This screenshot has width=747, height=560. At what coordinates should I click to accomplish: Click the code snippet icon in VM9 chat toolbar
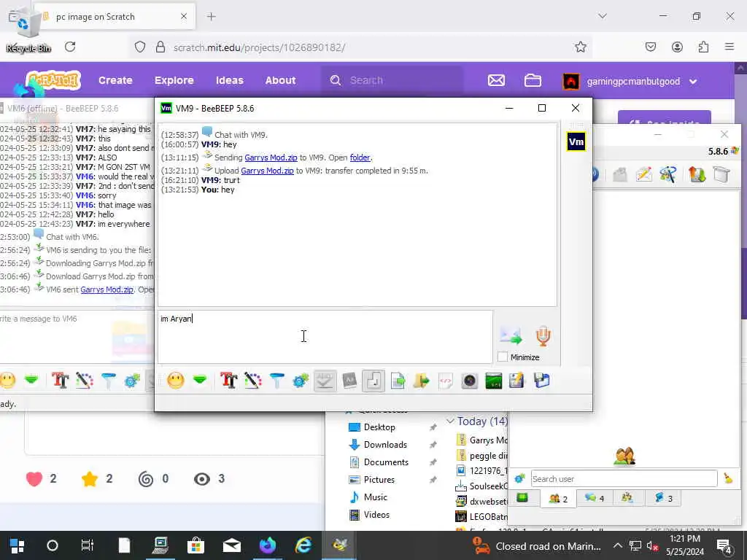(x=445, y=381)
